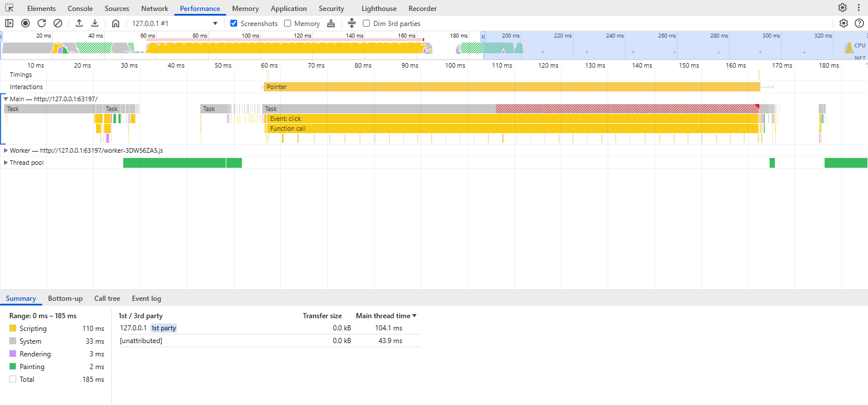Switch to the Console tab
868x405 pixels.
(x=80, y=9)
